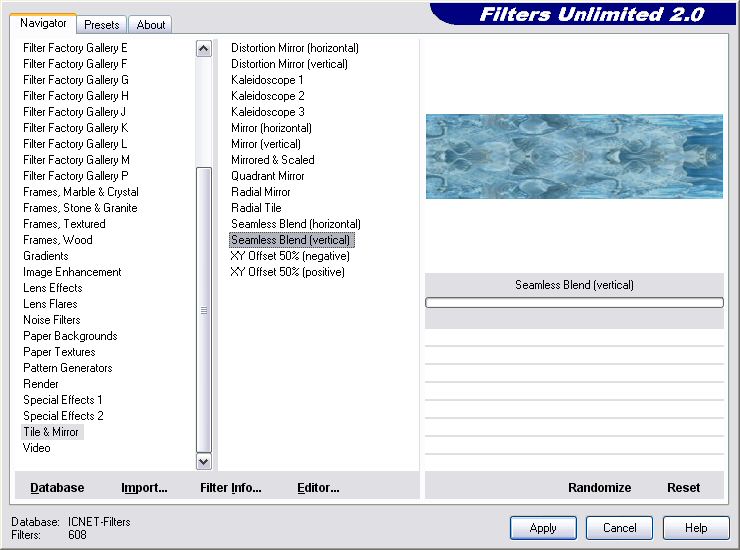Click the Import... button
The image size is (740, 550).
[x=144, y=487]
